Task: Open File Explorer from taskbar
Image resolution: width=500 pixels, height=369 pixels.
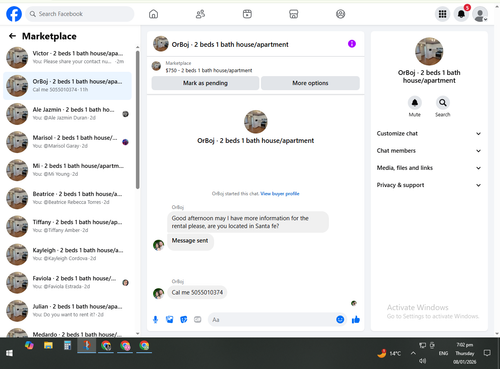Action: 48,345
